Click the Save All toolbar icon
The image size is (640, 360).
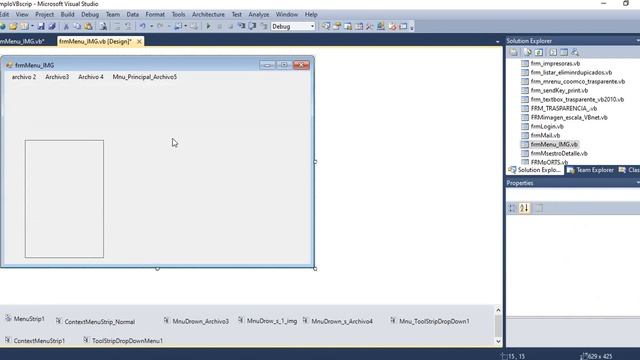coord(52,27)
